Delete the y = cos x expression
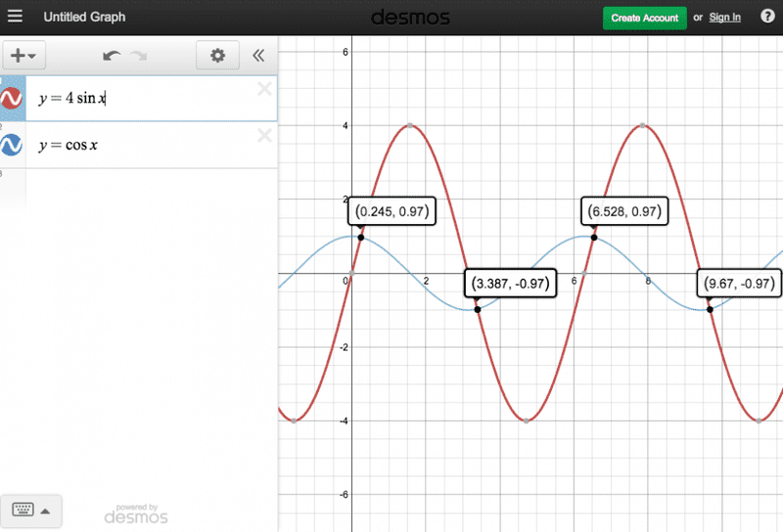Screen dimensions: 783x532 (x=264, y=136)
